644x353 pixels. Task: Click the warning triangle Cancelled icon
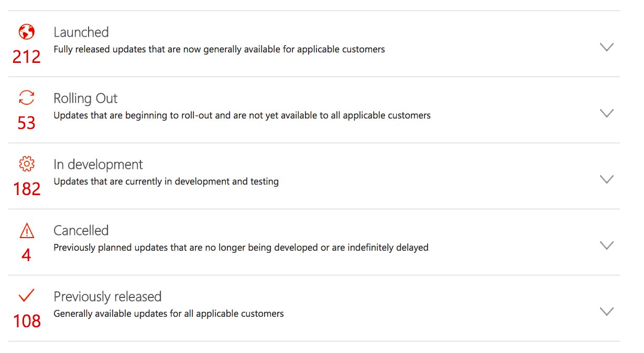click(27, 230)
